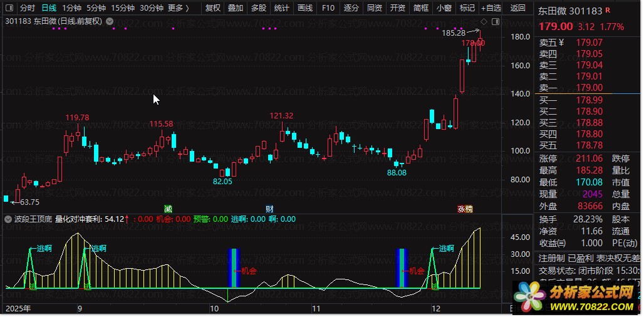Viewport: 644px width, 317px height.
Task: Click the diamond icon above the chart
Action: click(x=484, y=21)
